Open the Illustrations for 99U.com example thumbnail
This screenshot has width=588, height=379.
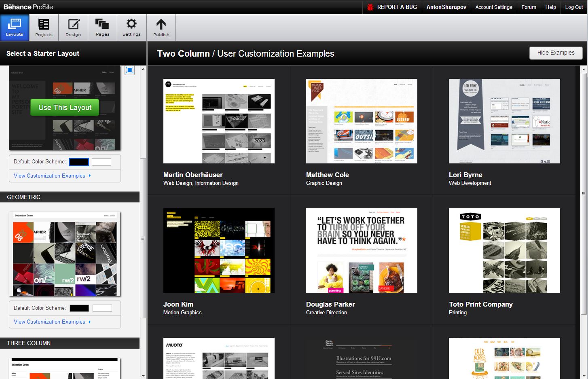coord(362,358)
